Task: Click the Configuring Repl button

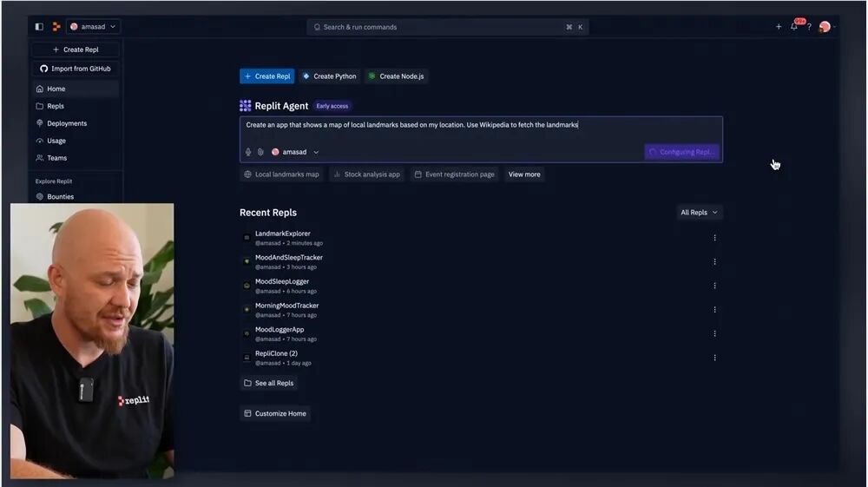Action: click(682, 152)
